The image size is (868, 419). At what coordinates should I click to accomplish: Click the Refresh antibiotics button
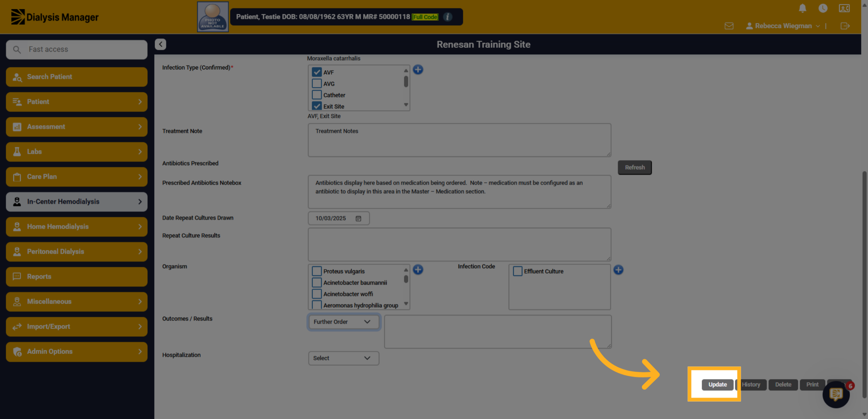(x=635, y=167)
